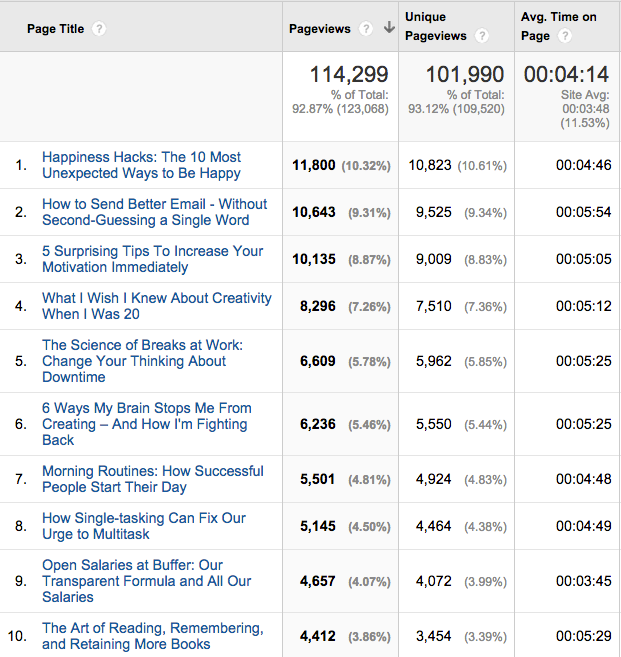Open the Avg. Time on Page help icon
621x657 pixels.
click(x=565, y=36)
